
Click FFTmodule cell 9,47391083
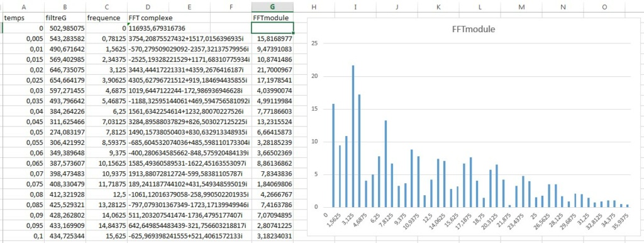click(273, 48)
